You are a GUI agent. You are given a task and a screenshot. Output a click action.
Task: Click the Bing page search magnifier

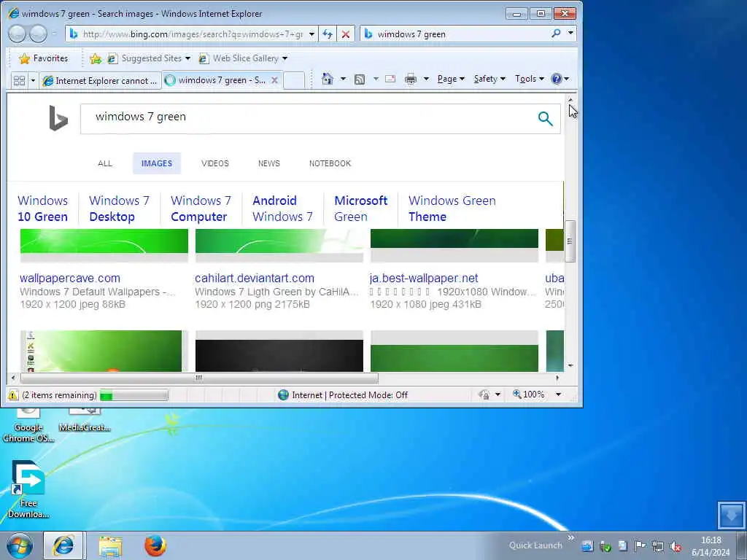pos(546,118)
